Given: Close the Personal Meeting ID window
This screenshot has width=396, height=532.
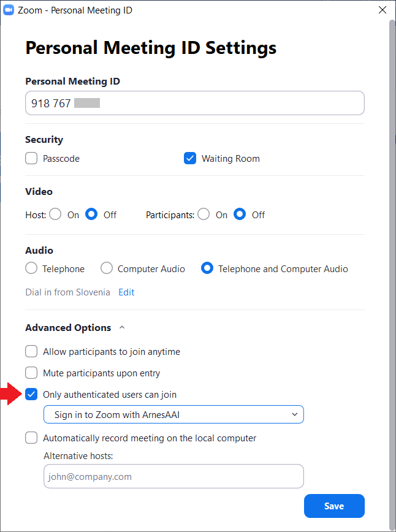Looking at the screenshot, I should 383,10.
